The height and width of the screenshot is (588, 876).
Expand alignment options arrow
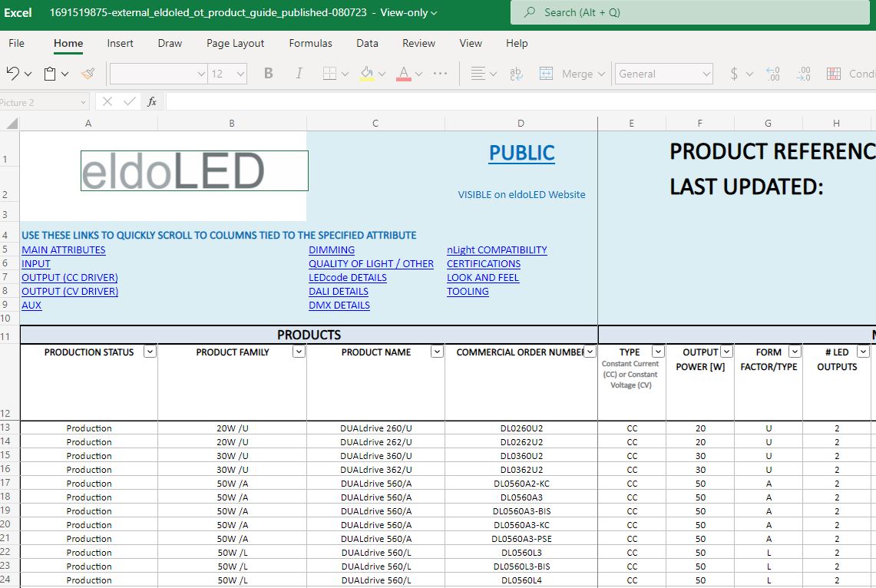click(x=493, y=74)
